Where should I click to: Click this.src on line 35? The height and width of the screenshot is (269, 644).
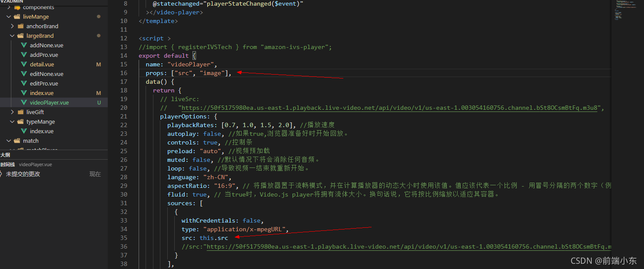coord(214,238)
